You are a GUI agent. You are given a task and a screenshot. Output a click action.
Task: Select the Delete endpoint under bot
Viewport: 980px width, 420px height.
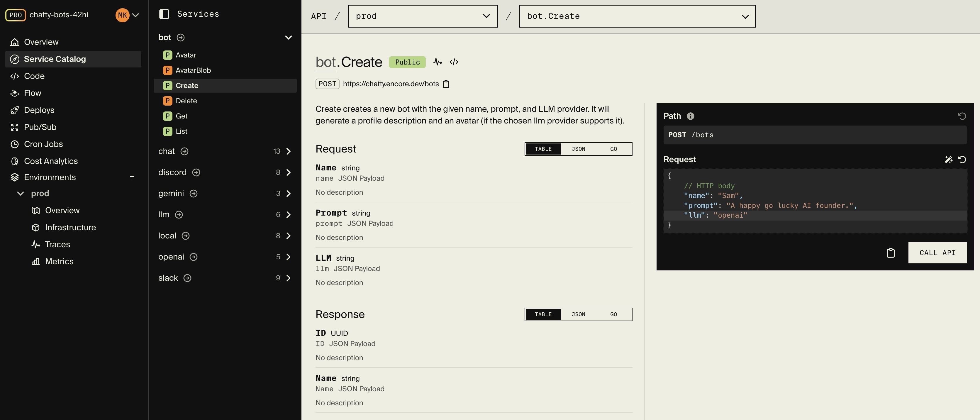coord(186,100)
